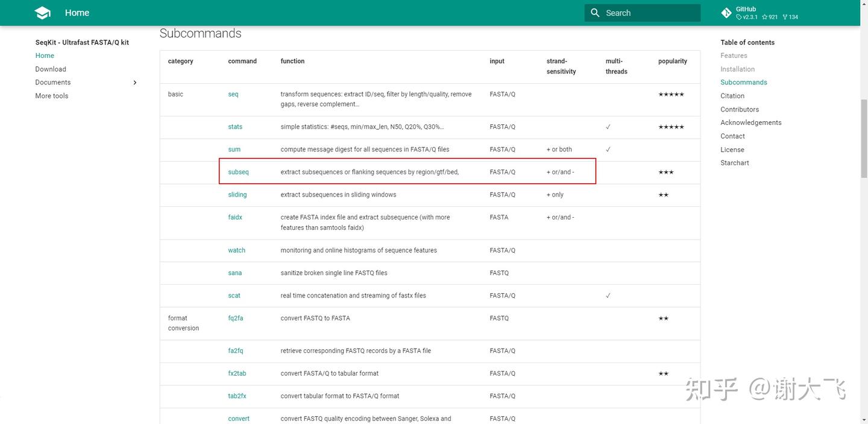
Task: Click the scrollbar up arrow
Action: (863, 4)
